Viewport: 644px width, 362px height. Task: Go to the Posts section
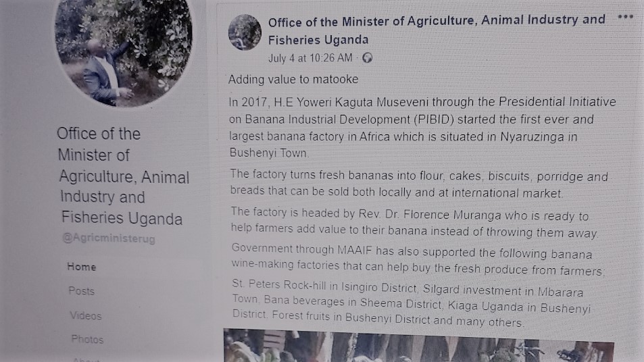tap(82, 291)
